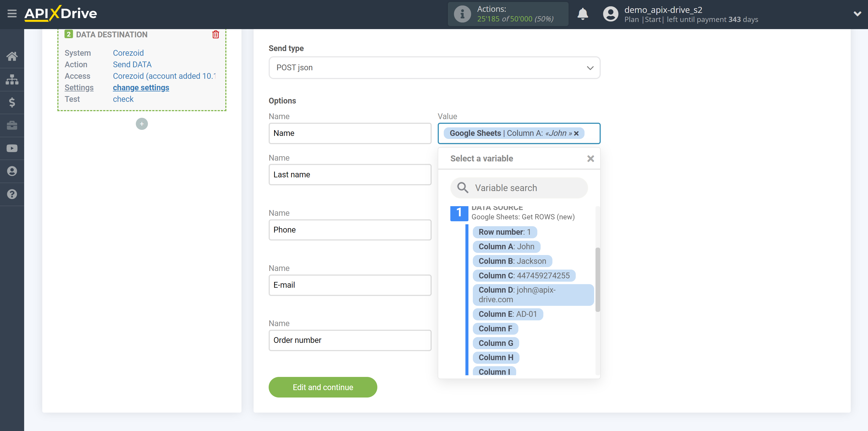Screen dimensions: 868x431
Task: Select variable Column F
Action: coord(495,329)
